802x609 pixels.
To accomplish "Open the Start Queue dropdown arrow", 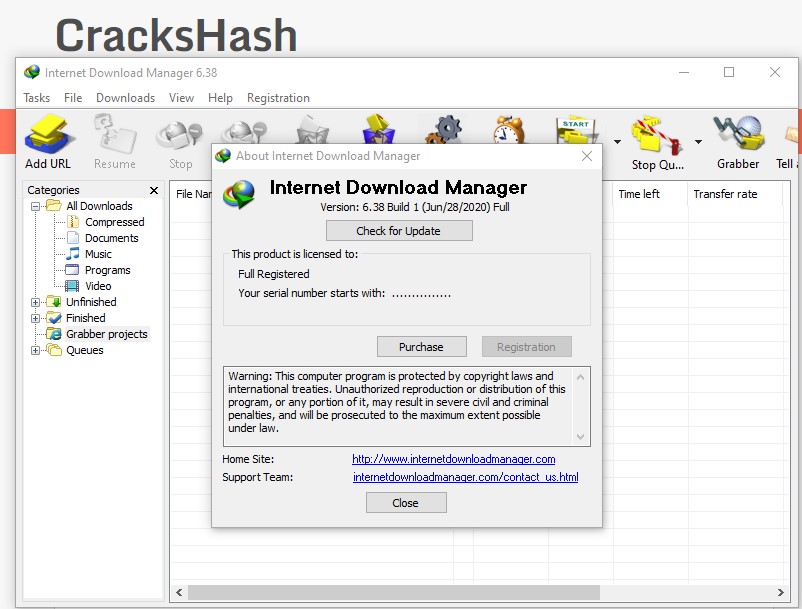I will (617, 142).
